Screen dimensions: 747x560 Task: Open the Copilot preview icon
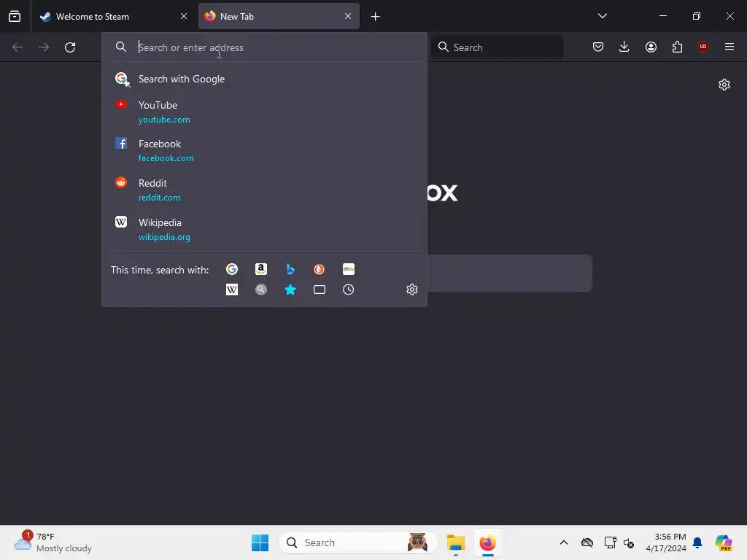point(724,542)
